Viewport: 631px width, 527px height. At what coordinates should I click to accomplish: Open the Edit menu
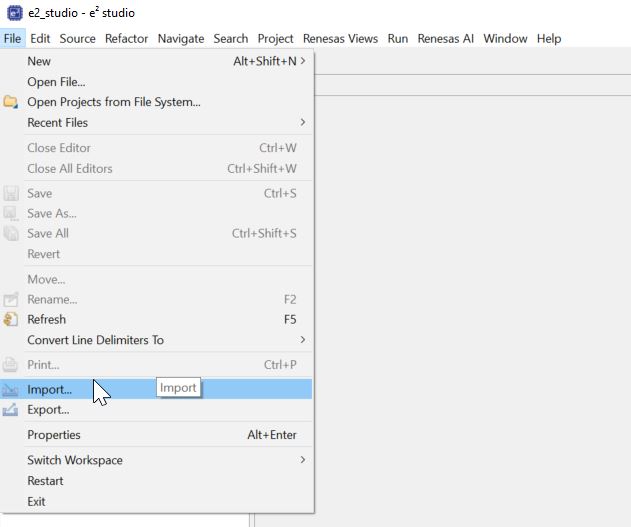(40, 39)
